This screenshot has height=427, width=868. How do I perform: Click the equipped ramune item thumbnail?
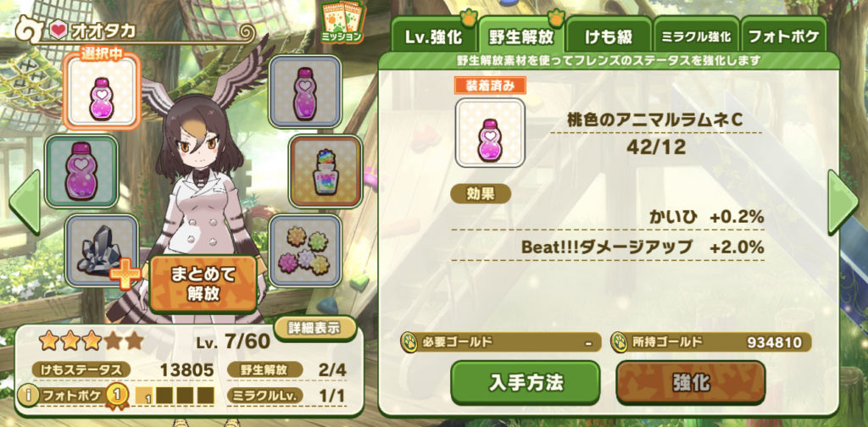pos(490,133)
